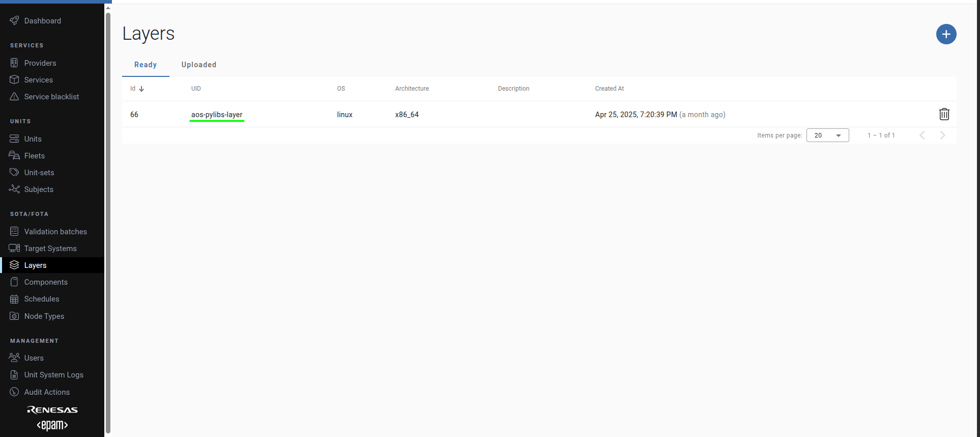Click the Node Types icon
980x437 pixels.
14,316
